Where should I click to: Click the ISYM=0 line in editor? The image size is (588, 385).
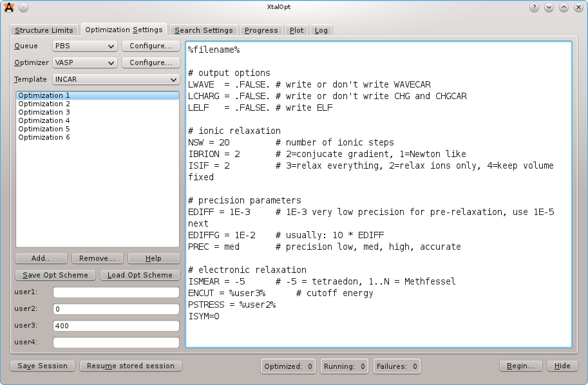click(x=204, y=316)
